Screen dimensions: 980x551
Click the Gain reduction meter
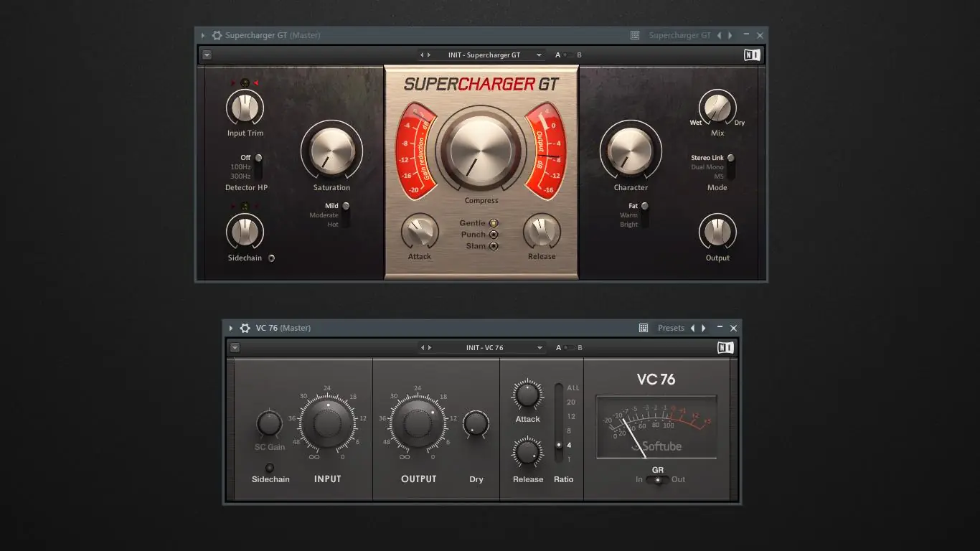pyautogui.click(x=416, y=151)
